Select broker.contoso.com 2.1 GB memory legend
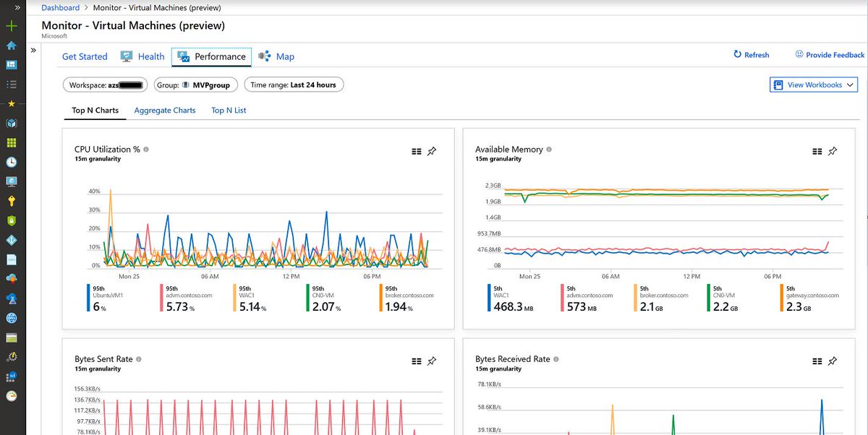Image resolution: width=868 pixels, height=435 pixels. pos(662,298)
